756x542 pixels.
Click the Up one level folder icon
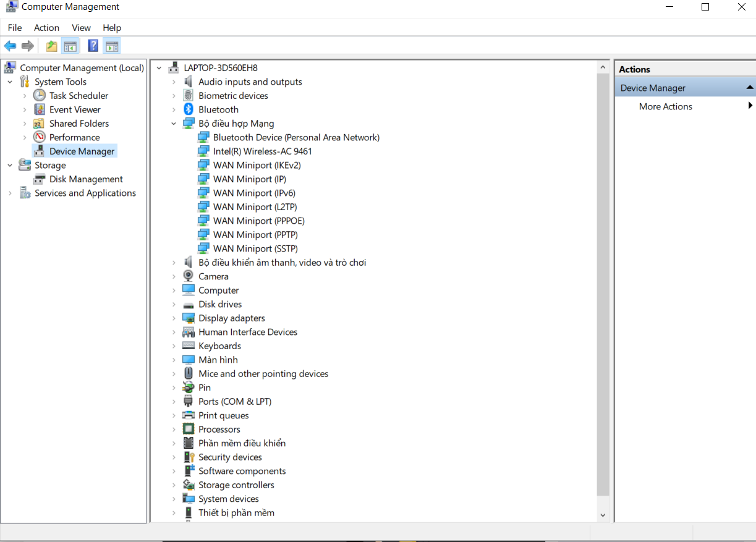52,46
